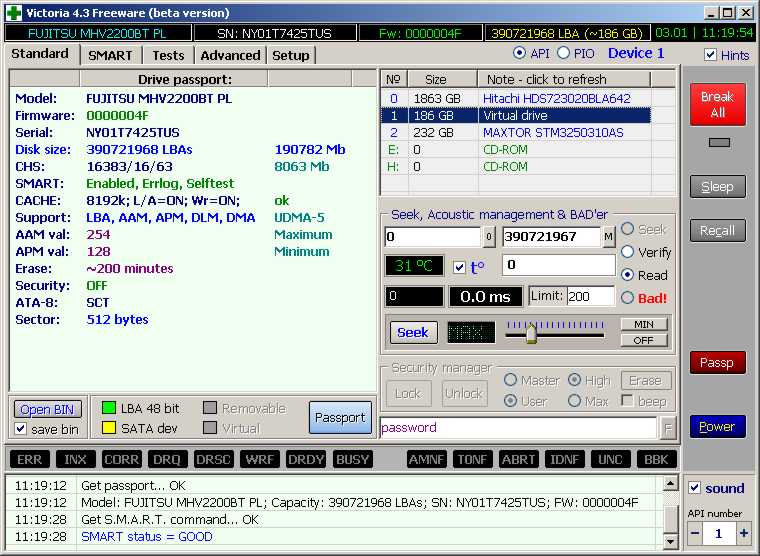Click the CORR status indicator
Image resolution: width=760 pixels, height=556 pixels.
point(121,460)
